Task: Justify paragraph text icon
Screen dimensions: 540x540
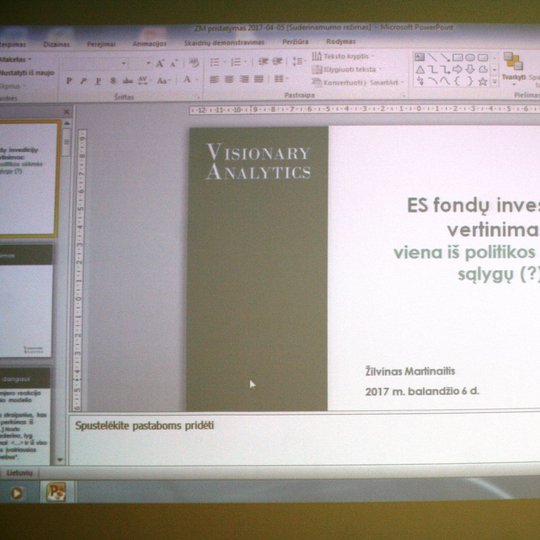Action: point(259,79)
